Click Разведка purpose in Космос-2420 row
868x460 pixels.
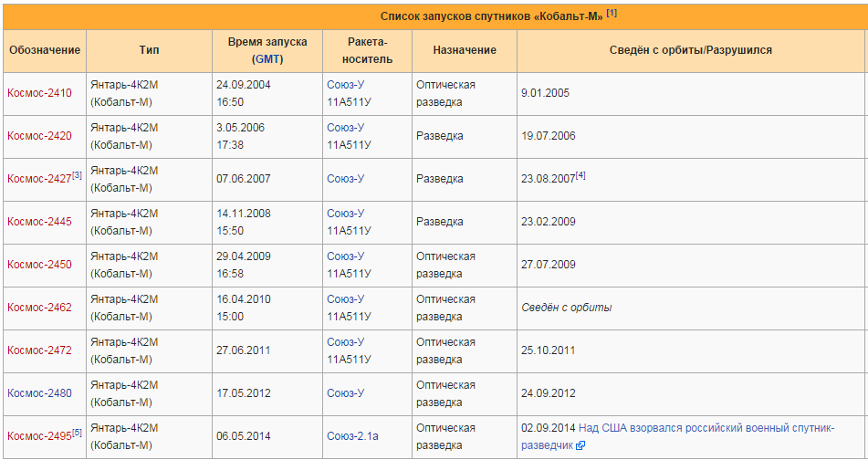[440, 136]
